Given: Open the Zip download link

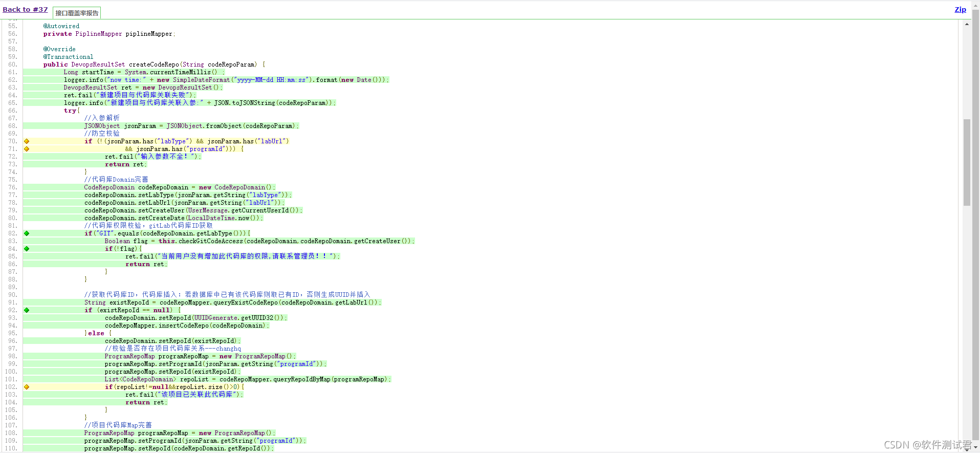Looking at the screenshot, I should (960, 9).
